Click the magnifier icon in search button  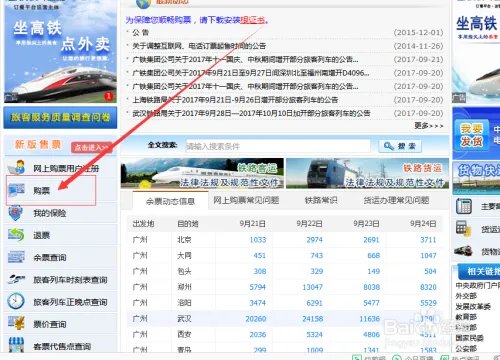pos(389,146)
